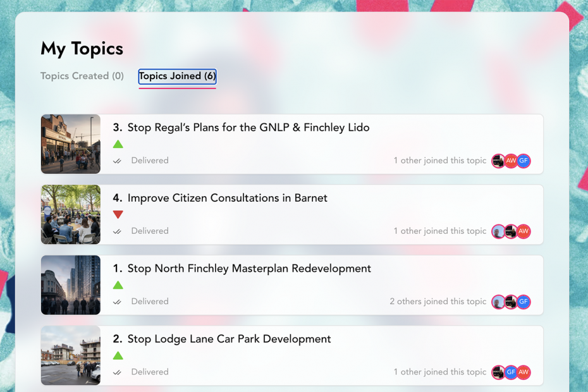Switch to the Topics Created tab
This screenshot has width=588, height=392.
click(82, 76)
